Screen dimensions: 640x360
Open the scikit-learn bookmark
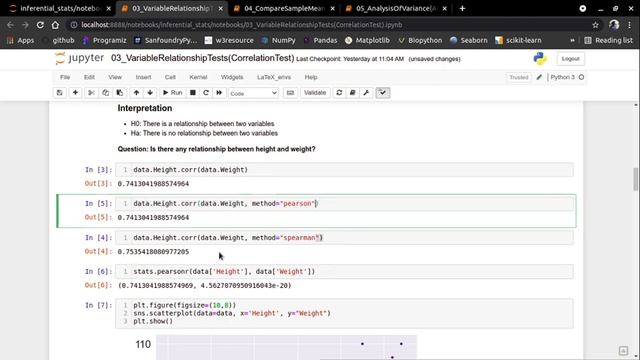(x=518, y=40)
